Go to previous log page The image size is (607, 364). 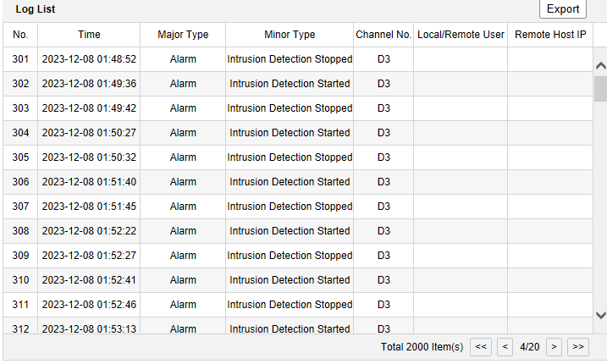point(505,346)
